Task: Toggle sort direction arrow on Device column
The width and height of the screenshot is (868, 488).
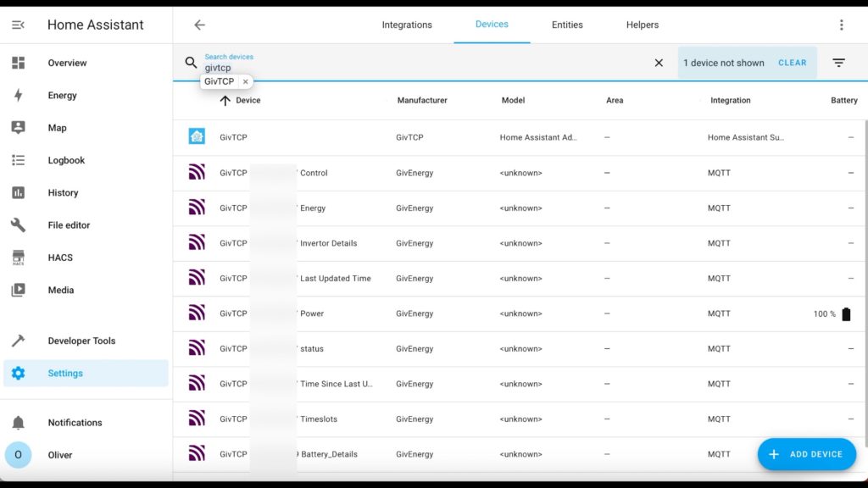Action: 225,100
